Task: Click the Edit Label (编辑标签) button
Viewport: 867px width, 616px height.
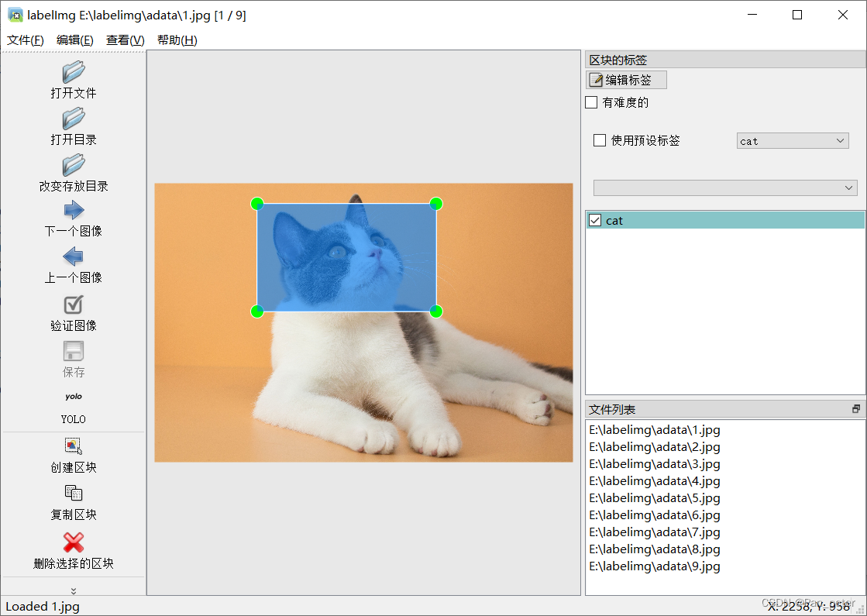Action: click(x=626, y=80)
